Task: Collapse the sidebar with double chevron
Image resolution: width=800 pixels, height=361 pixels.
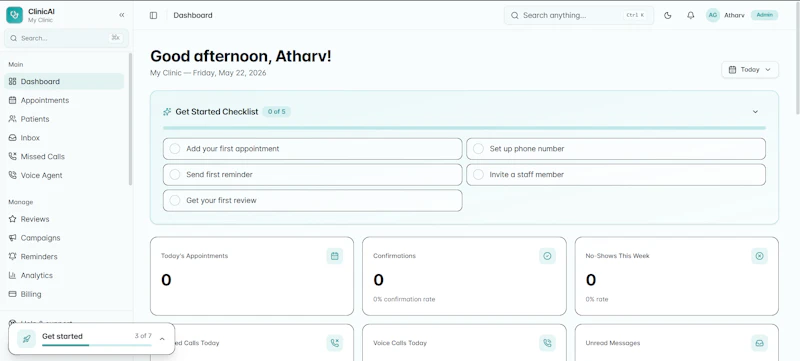Action: tap(121, 15)
